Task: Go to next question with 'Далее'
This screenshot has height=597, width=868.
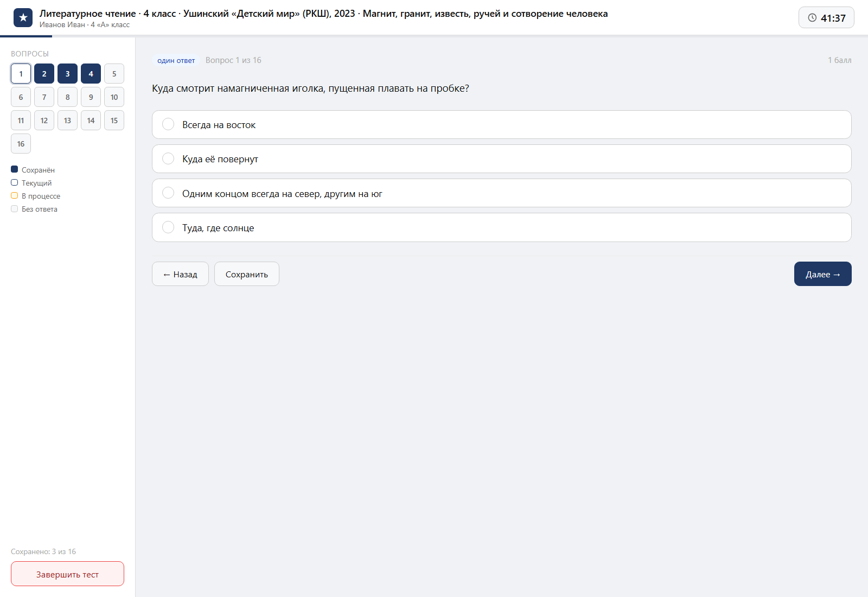Action: [822, 274]
